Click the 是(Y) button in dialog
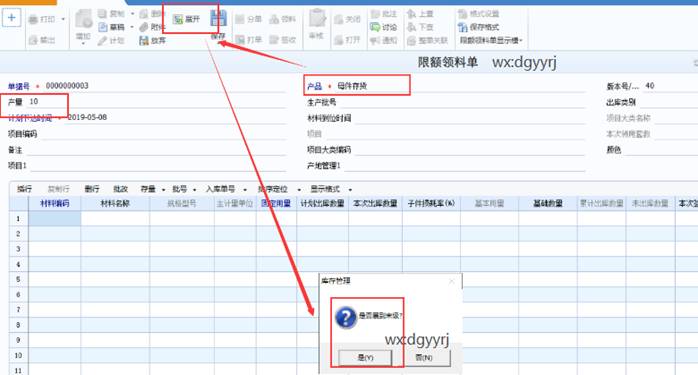Screen dimensions: 698x375 point(365,358)
